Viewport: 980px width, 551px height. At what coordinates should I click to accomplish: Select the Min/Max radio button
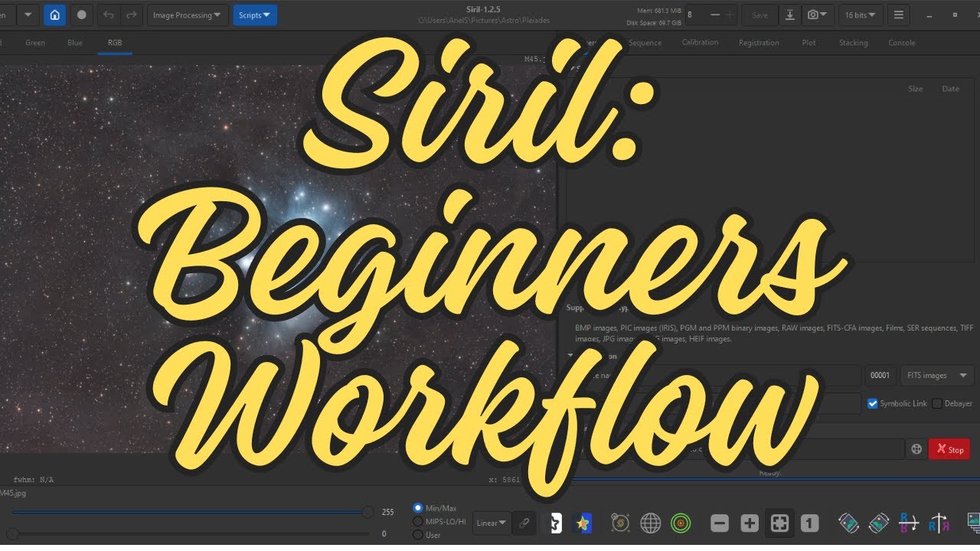click(x=418, y=508)
